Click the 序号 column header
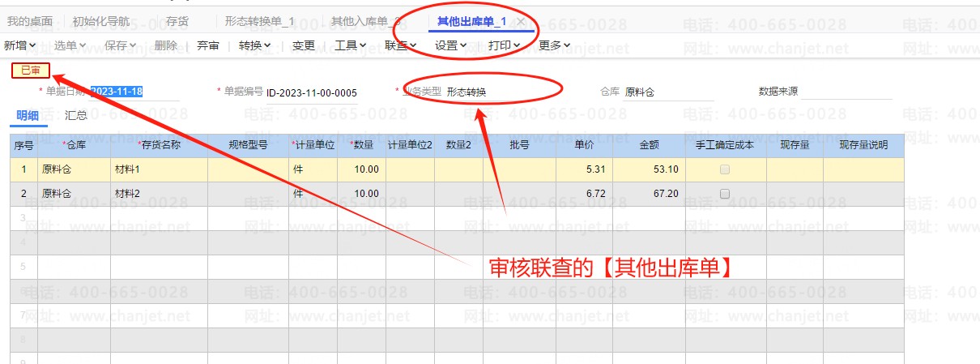 click(x=23, y=145)
